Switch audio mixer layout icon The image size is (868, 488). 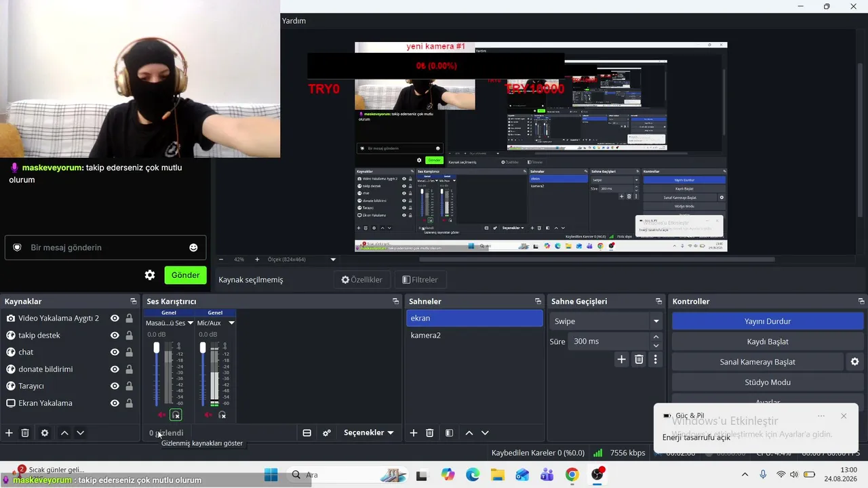tap(307, 433)
